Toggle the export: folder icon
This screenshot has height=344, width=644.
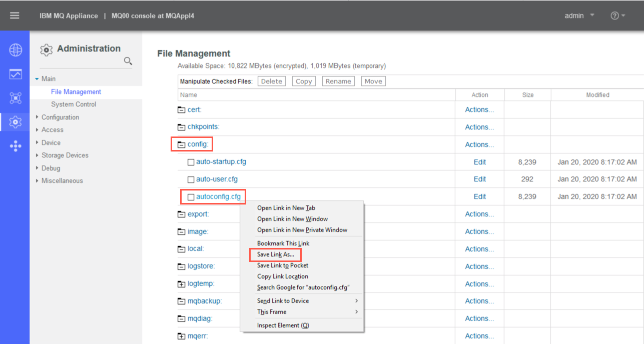click(181, 214)
